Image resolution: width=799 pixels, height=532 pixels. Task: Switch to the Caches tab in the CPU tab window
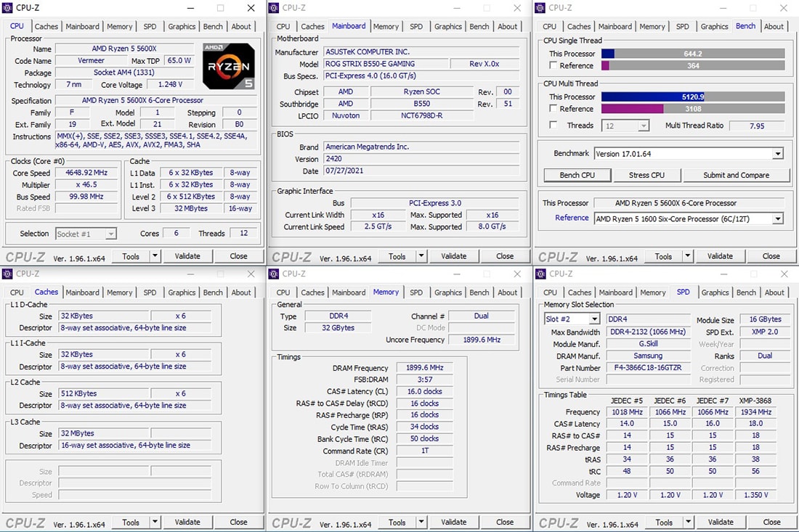point(46,26)
